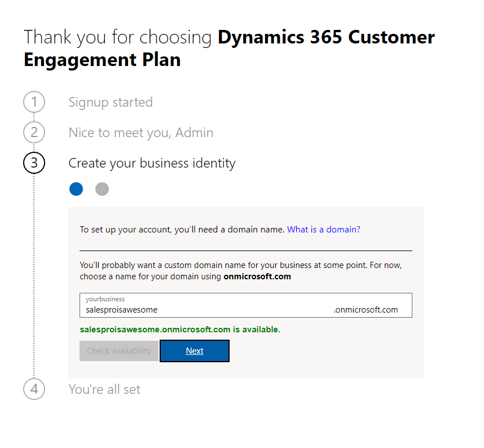Image resolution: width=484 pixels, height=448 pixels.
Task: Click the step 1 circle icon
Action: coord(34,102)
